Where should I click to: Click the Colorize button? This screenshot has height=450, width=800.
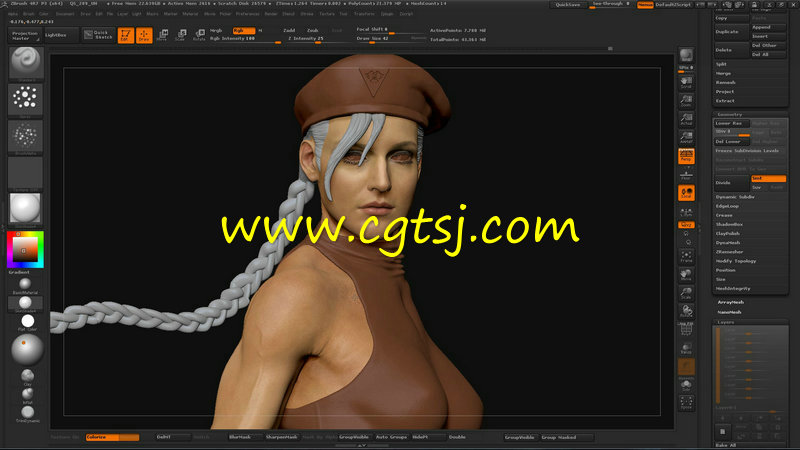(112, 437)
